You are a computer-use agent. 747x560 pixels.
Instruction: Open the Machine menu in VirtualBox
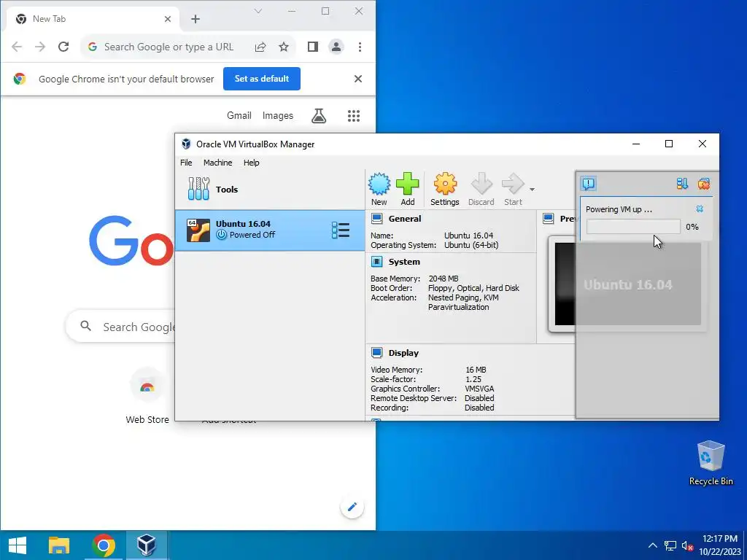(217, 163)
